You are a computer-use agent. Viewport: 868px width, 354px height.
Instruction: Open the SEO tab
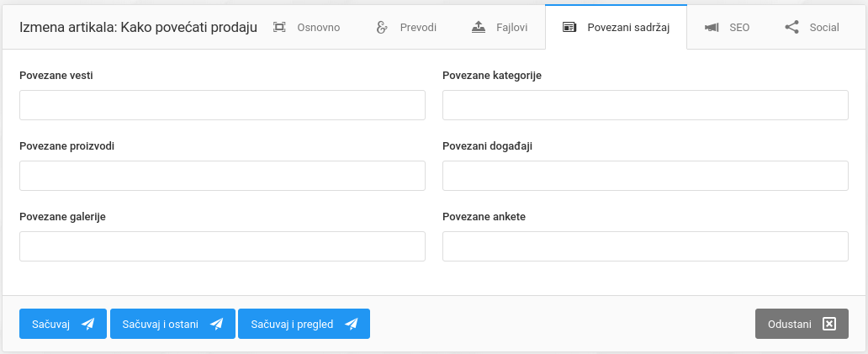(727, 28)
